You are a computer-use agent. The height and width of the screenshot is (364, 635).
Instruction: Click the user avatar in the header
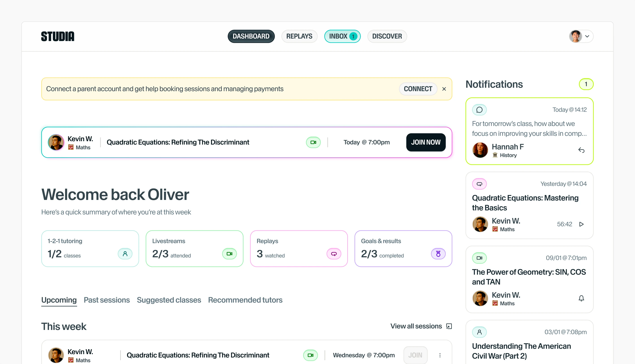click(576, 36)
